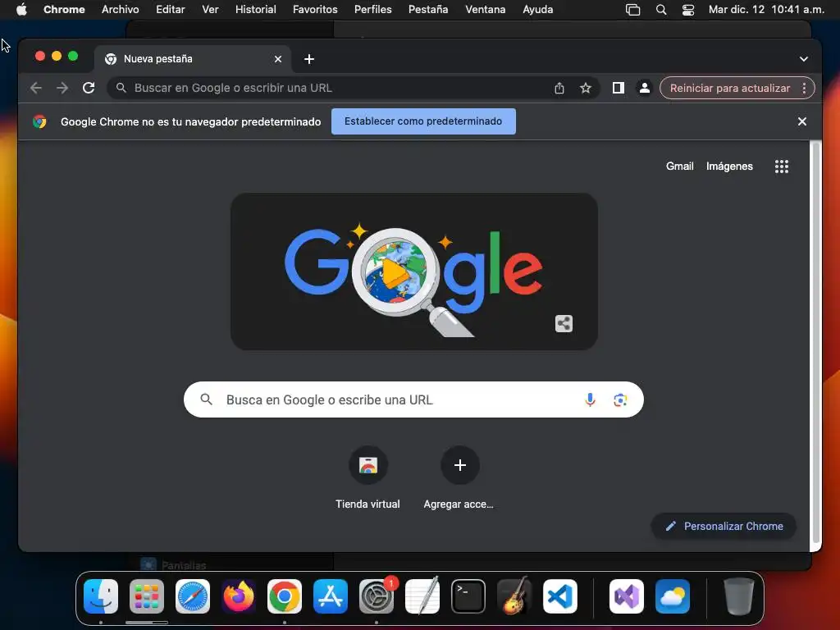840x630 pixels.
Task: Open the Imágenes link
Action: tap(729, 166)
